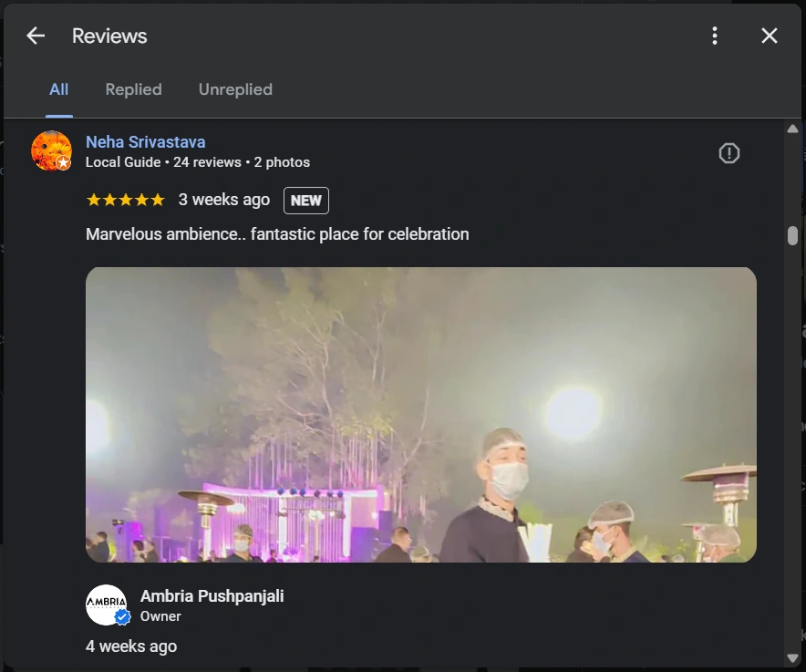The height and width of the screenshot is (672, 806).
Task: Click the five-star rating on the review
Action: point(125,200)
